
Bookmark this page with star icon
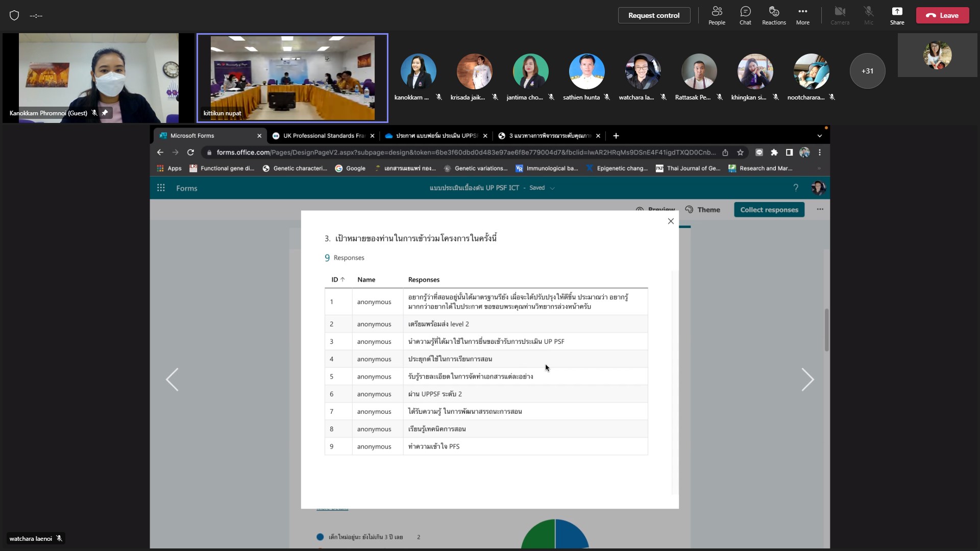pos(740,152)
